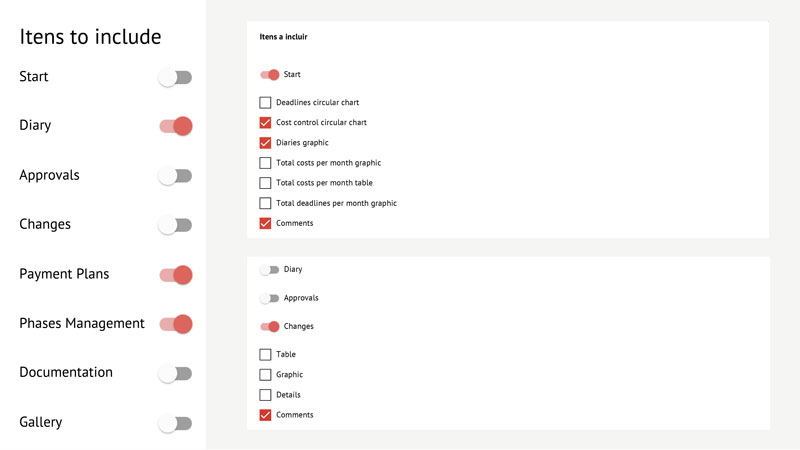The width and height of the screenshot is (800, 450).
Task: Turn off the small Start toggle
Action: (269, 75)
